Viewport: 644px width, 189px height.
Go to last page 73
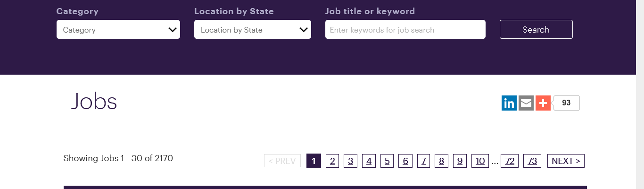point(532,161)
